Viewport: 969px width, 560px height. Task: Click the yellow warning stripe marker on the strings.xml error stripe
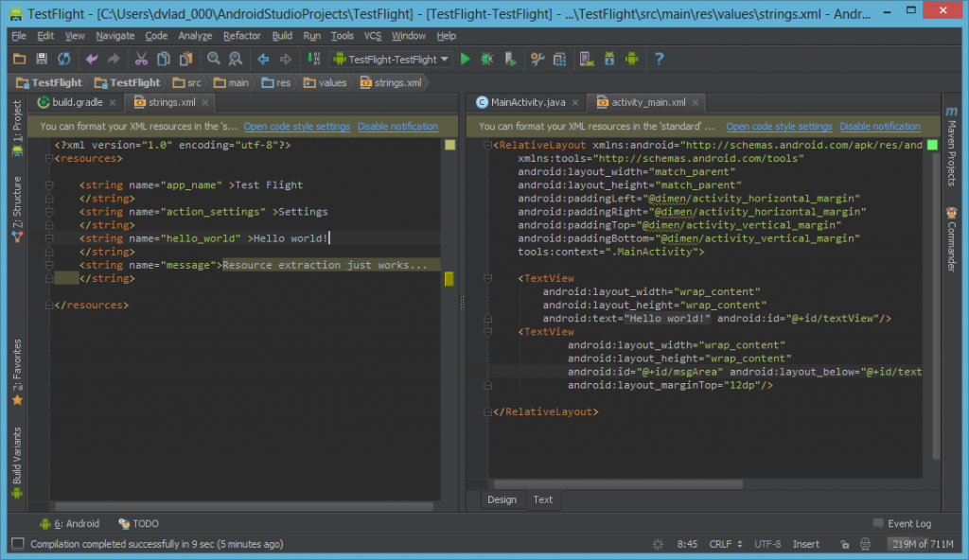449,279
